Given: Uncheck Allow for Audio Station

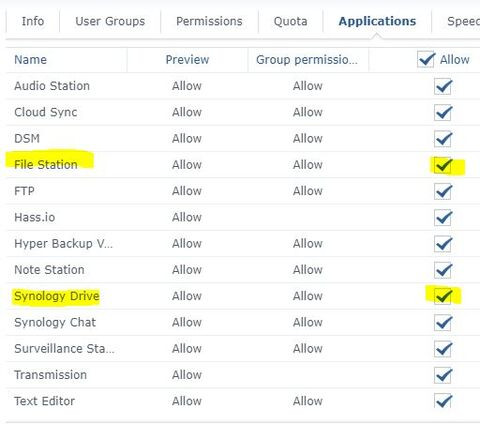Looking at the screenshot, I should click(443, 86).
